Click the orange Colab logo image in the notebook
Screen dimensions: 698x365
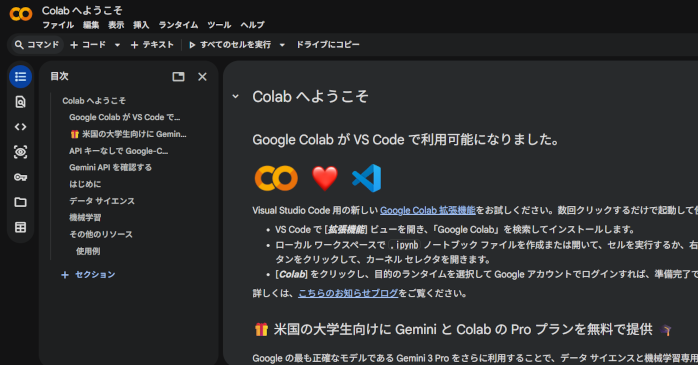pyautogui.click(x=276, y=178)
